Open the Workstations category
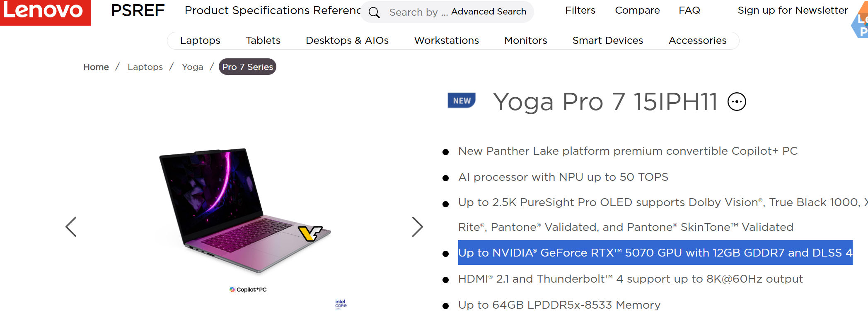This screenshot has width=868, height=336. (x=447, y=41)
